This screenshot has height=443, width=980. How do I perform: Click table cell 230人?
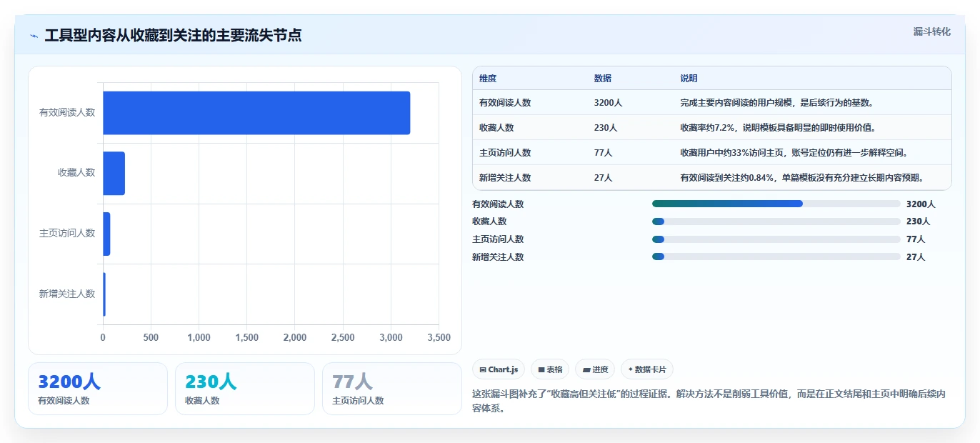[x=606, y=128]
